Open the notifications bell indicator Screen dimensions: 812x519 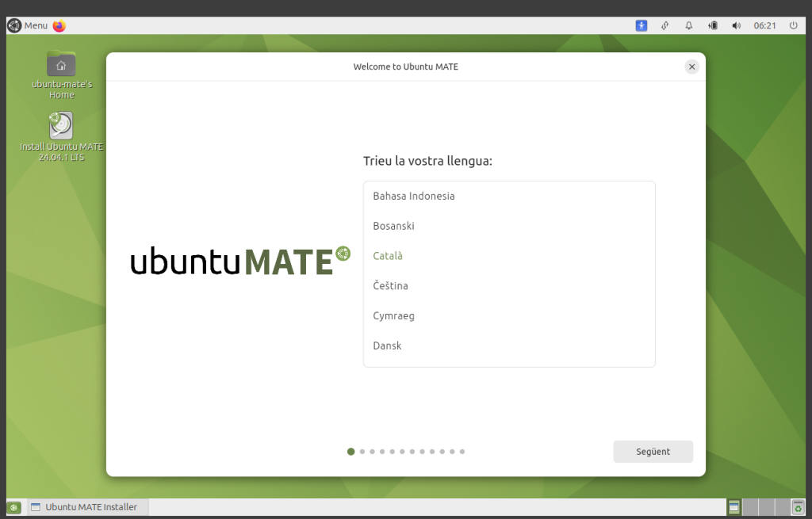[689, 25]
